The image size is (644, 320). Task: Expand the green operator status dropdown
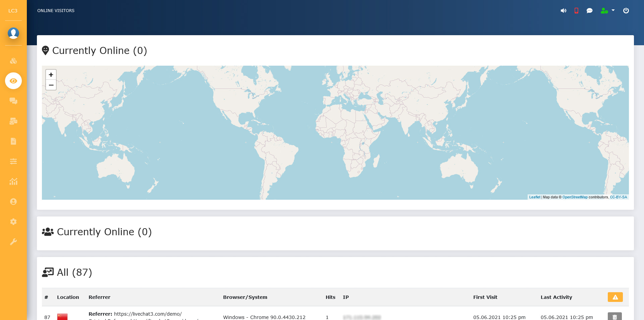tap(607, 11)
